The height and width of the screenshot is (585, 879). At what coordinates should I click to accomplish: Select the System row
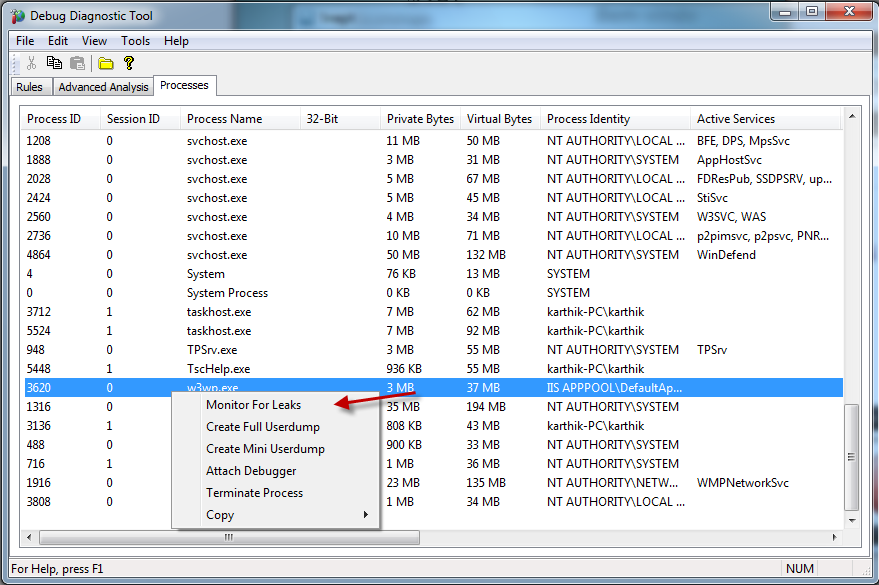(x=433, y=274)
